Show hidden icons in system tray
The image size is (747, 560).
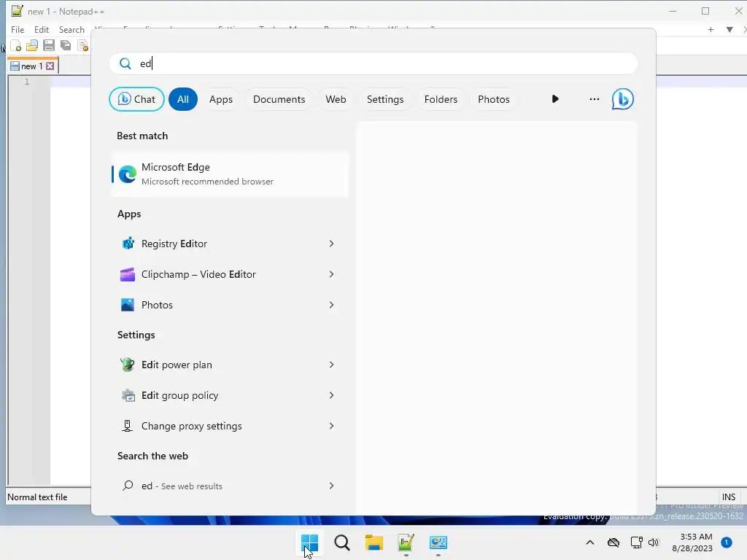click(x=589, y=542)
